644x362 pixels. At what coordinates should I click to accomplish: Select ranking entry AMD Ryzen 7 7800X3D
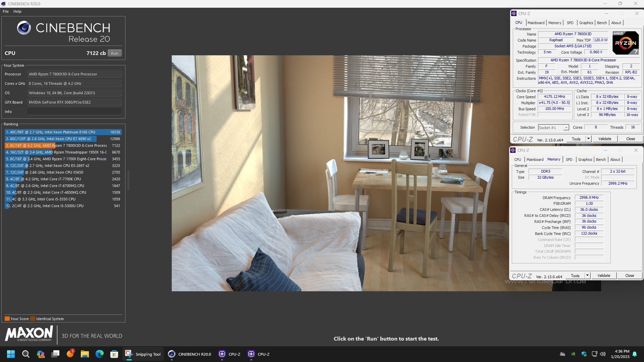[x=63, y=145]
